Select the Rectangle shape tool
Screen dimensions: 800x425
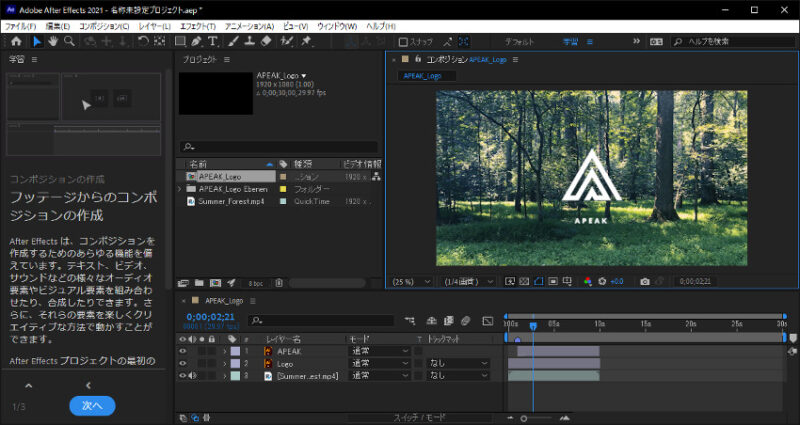(180, 41)
